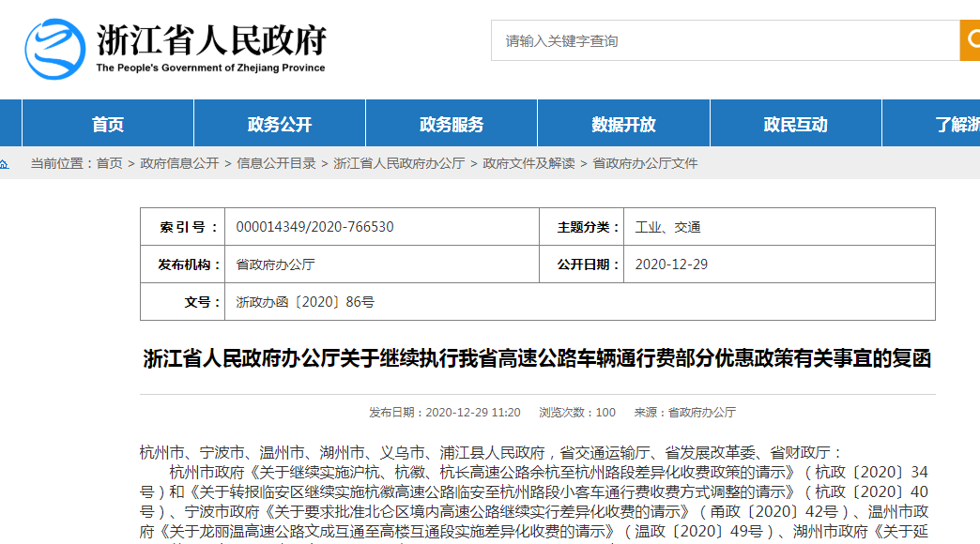Click the article headline about 高速公路车辆通行费

[x=537, y=358]
